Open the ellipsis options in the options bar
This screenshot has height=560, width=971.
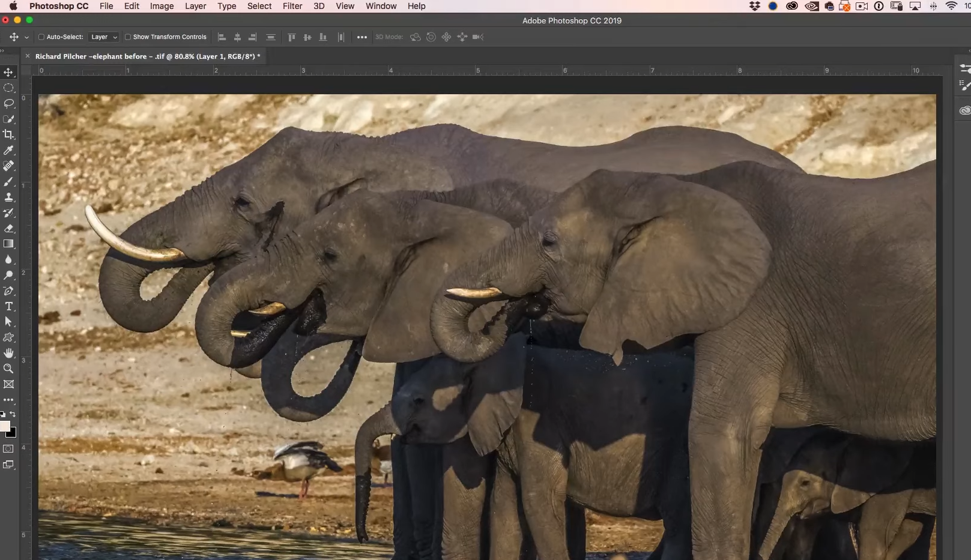click(x=361, y=37)
